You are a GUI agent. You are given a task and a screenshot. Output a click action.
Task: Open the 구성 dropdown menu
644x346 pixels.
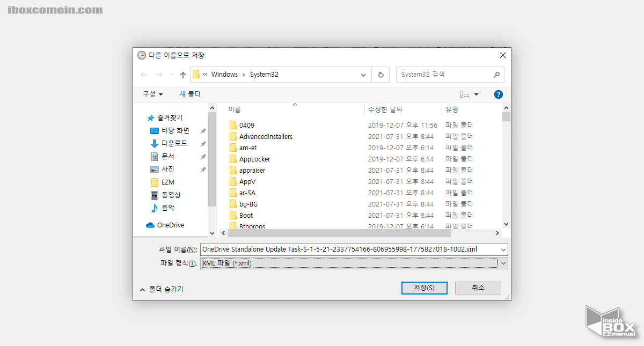pos(152,94)
